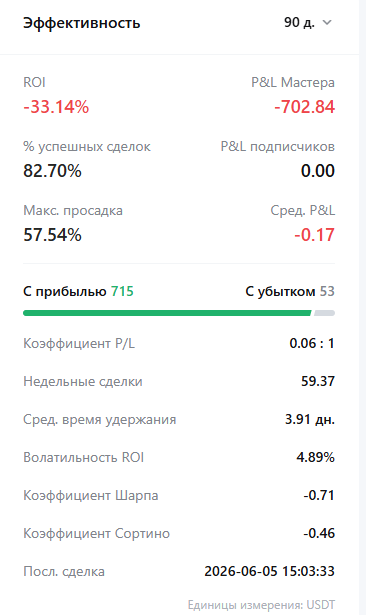Click the Коэффициент P/L row
This screenshot has height=615, width=366.
point(179,343)
